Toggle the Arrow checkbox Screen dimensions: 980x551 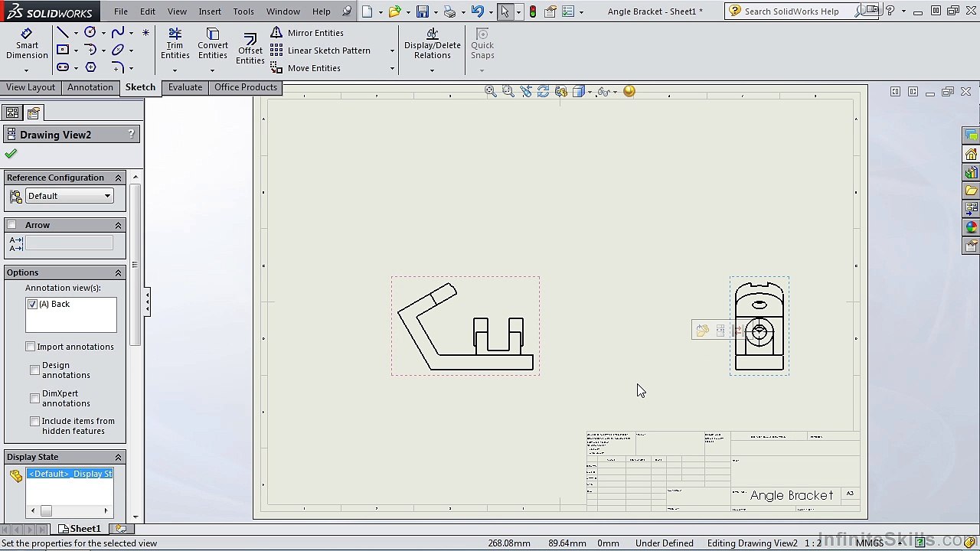(11, 225)
